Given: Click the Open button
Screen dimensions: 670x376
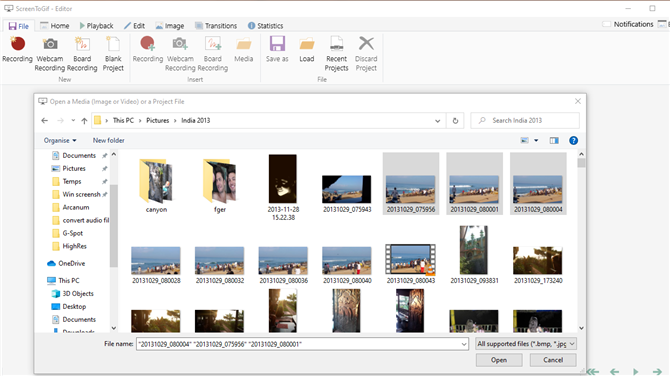Looking at the screenshot, I should (x=499, y=360).
